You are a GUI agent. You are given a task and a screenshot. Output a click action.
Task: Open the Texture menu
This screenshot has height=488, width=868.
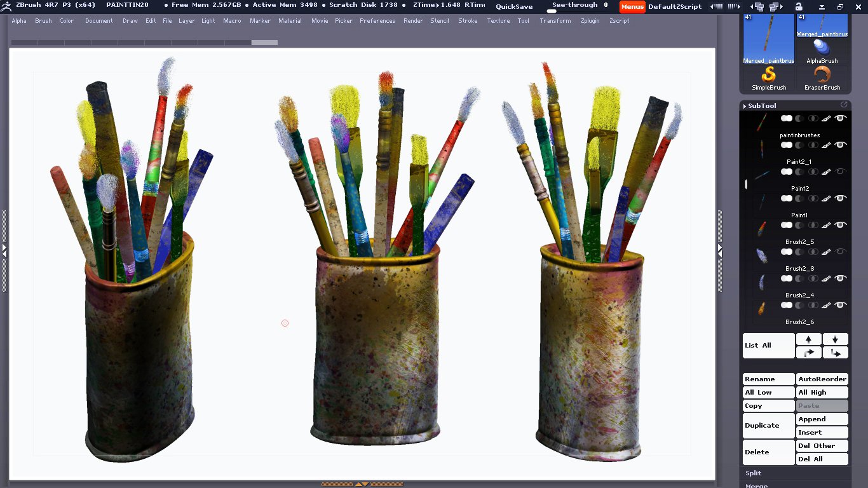click(498, 21)
